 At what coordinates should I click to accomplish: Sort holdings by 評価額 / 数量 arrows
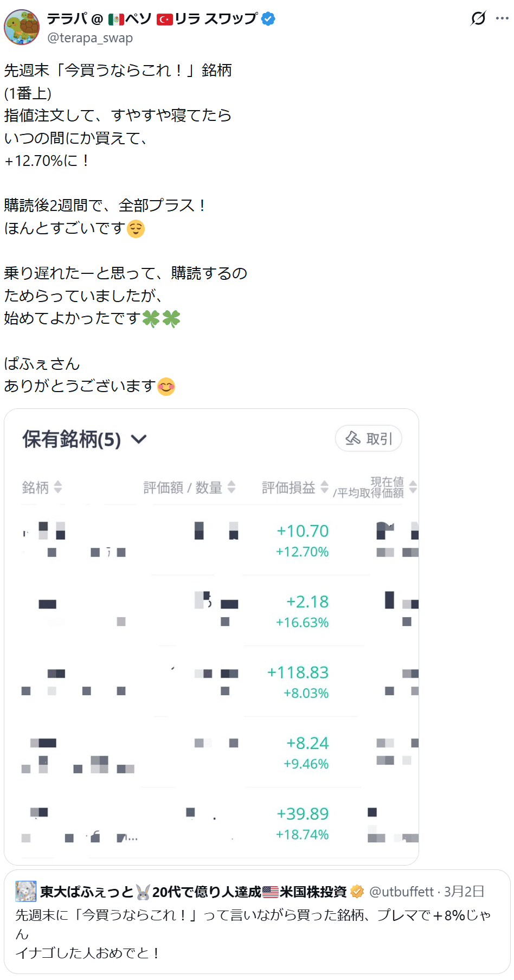click(232, 487)
